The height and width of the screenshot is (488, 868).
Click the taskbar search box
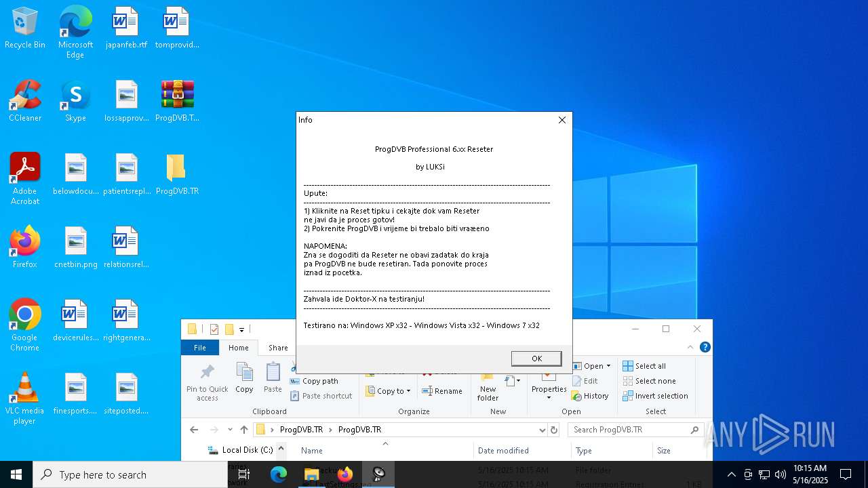130,474
